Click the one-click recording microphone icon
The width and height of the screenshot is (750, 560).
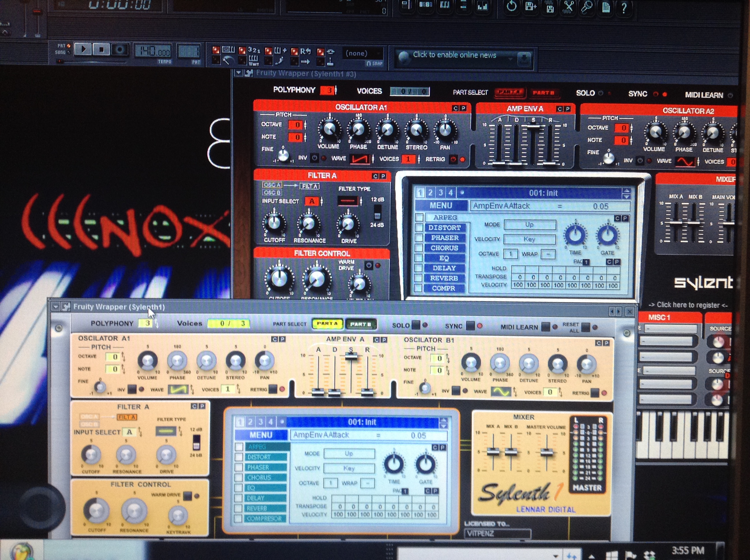click(x=587, y=7)
